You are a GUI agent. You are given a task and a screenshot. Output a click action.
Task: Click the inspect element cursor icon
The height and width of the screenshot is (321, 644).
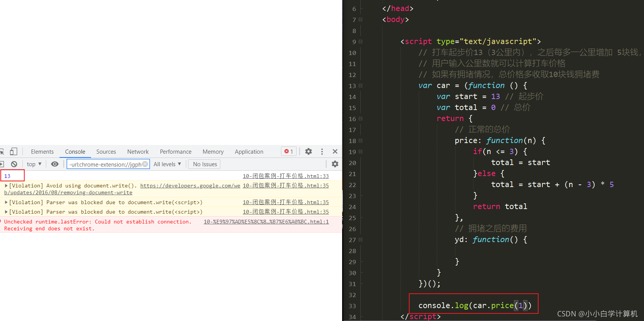pos(2,151)
